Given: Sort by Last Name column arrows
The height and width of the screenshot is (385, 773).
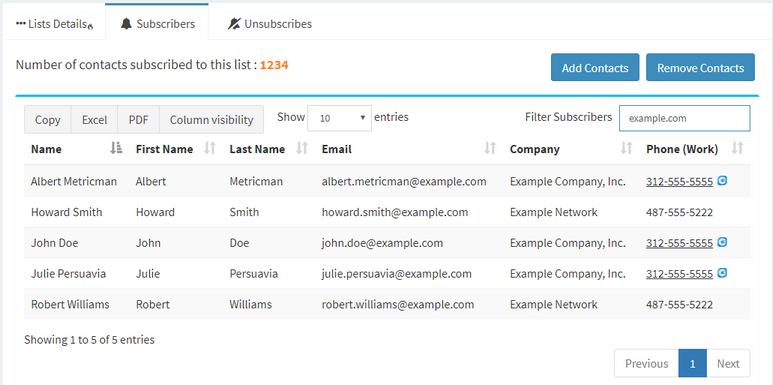Looking at the screenshot, I should pos(302,148).
